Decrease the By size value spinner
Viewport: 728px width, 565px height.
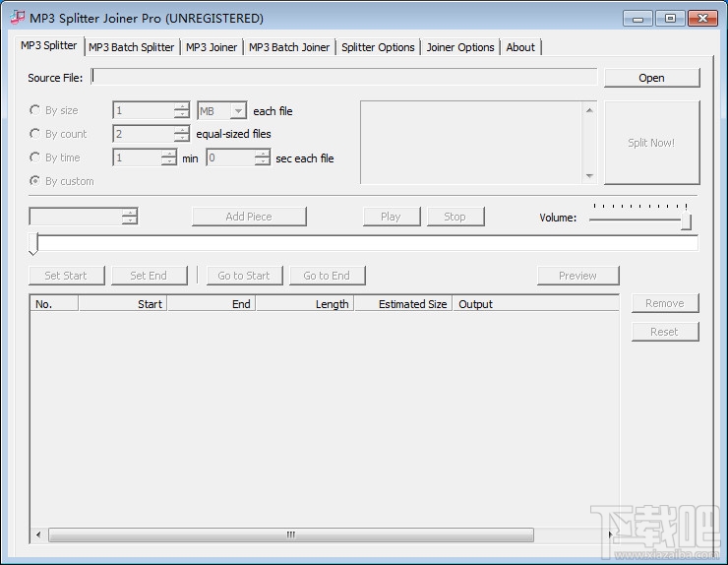(182, 114)
